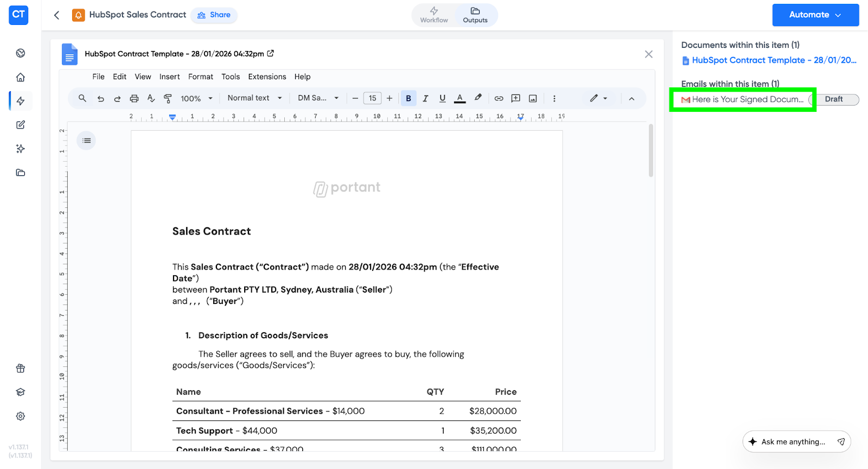
Task: Click the add comment icon
Action: (516, 98)
